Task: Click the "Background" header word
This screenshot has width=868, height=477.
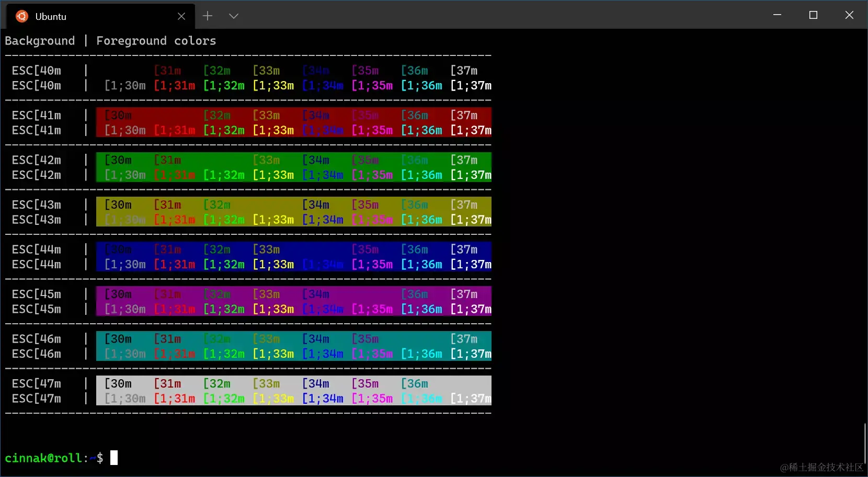Action: [x=40, y=41]
